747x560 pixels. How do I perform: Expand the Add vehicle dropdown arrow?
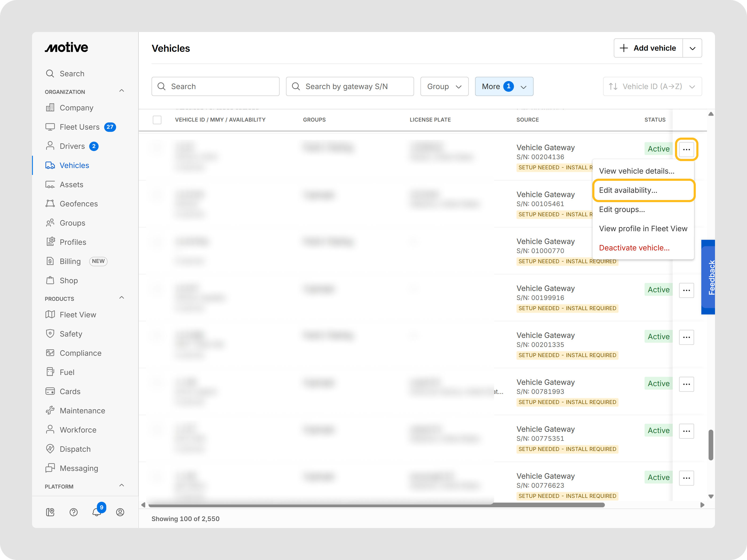692,48
